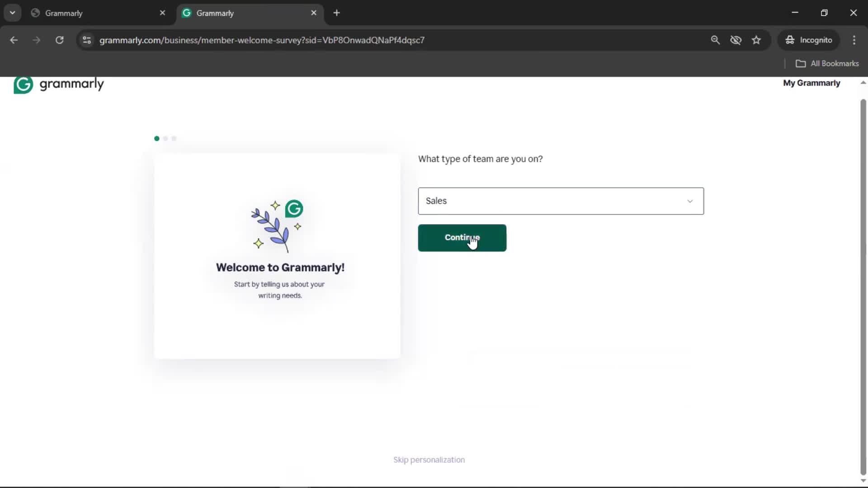The height and width of the screenshot is (488, 868).
Task: Open new tab with plus icon
Action: click(x=336, y=13)
